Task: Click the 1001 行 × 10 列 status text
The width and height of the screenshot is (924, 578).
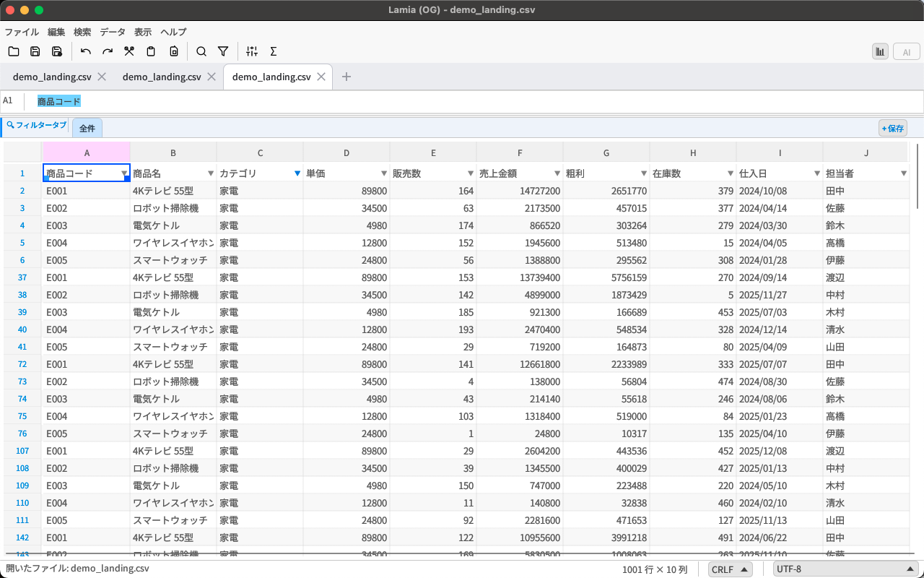Action: pos(655,569)
